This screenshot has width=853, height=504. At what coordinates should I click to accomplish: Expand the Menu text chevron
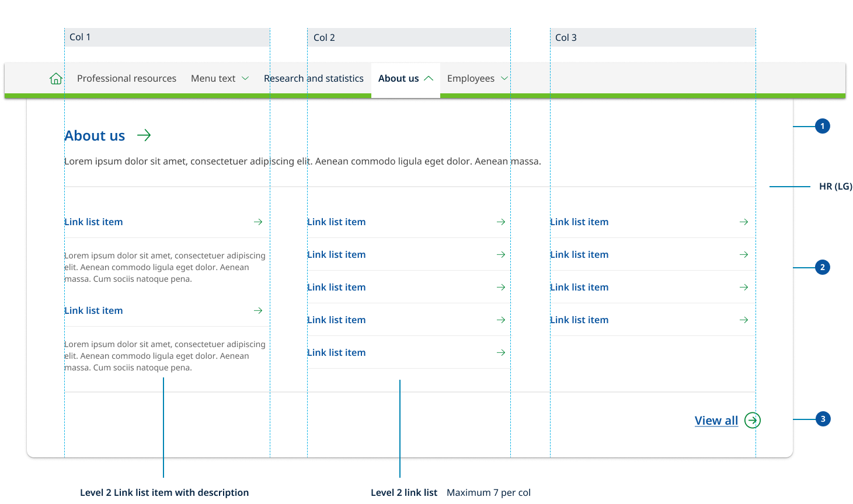[x=245, y=79]
